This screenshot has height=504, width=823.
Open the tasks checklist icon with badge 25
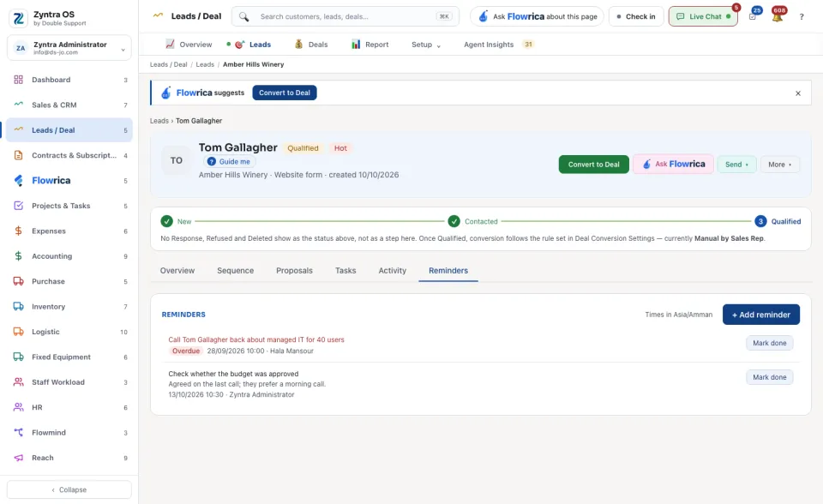pyautogui.click(x=753, y=17)
